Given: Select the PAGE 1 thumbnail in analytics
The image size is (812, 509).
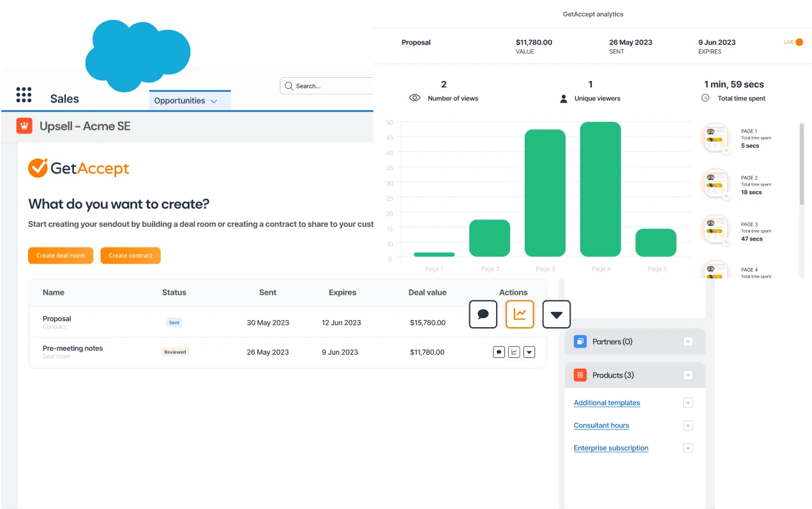Looking at the screenshot, I should 717,138.
